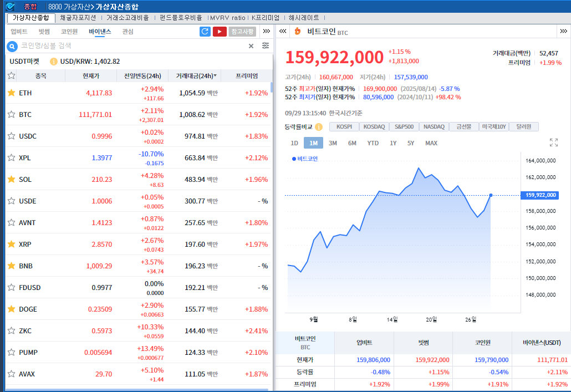Open the MVRV ratio tab

pyautogui.click(x=227, y=18)
